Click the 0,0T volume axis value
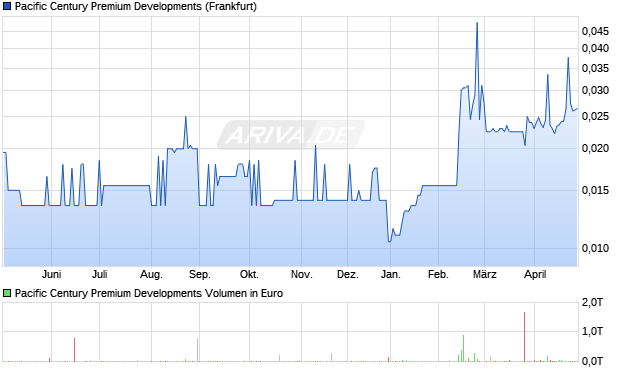Viewport: 620px width, 371px height. point(592,361)
